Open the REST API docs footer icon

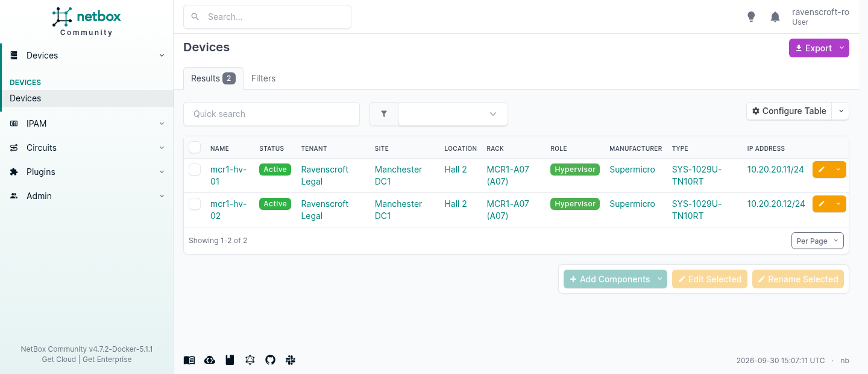coord(230,360)
